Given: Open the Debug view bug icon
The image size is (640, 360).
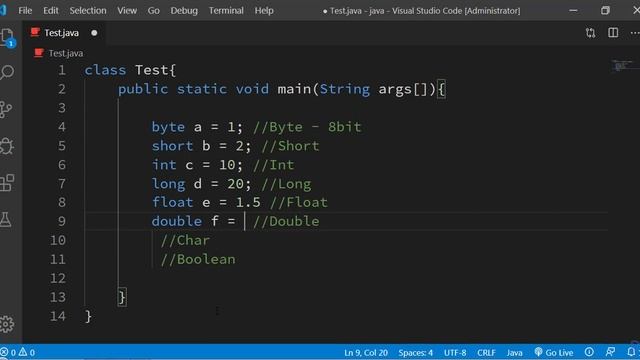Looking at the screenshot, I should [x=7, y=146].
